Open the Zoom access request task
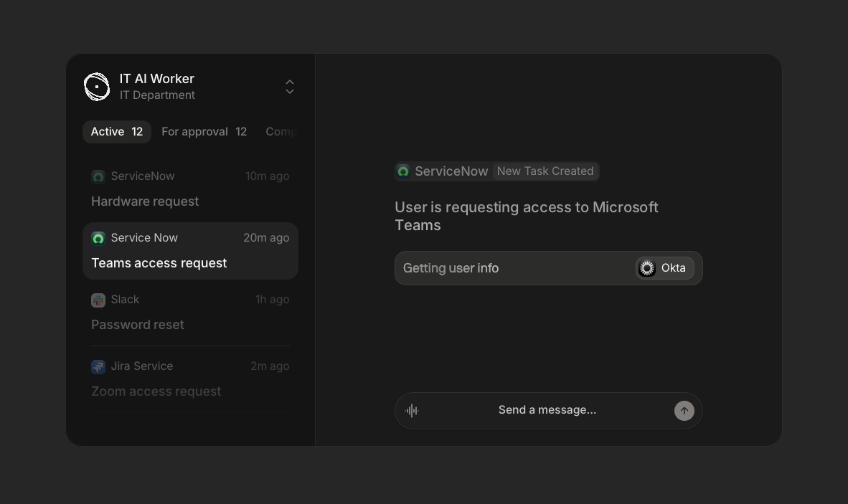Screen dimensions: 848x504 pyautogui.click(x=190, y=379)
